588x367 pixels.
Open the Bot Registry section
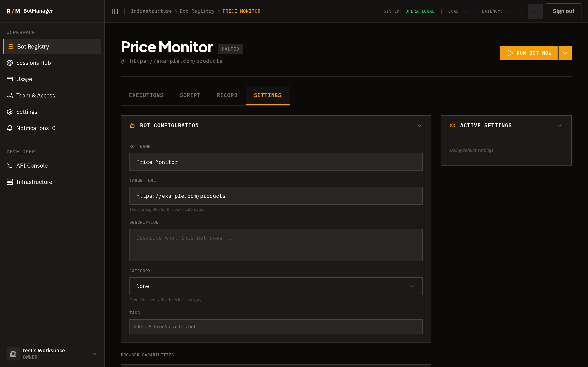33,46
